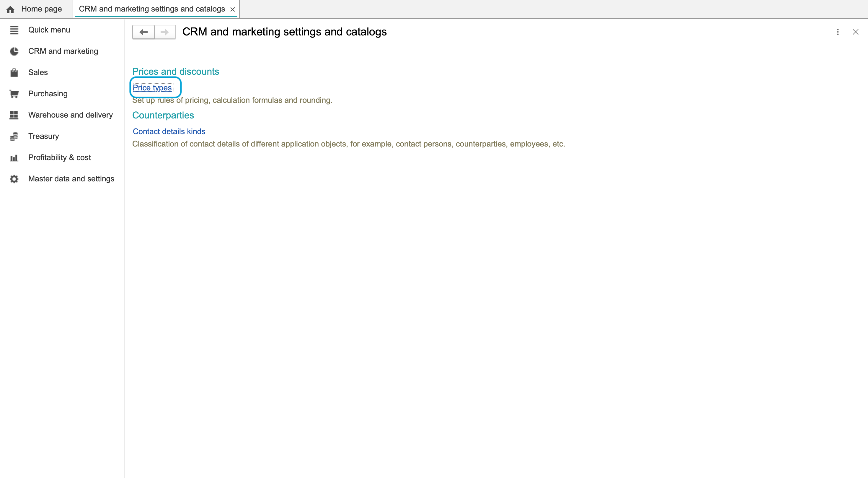The image size is (868, 478).
Task: Open the Purchasing section
Action: tap(48, 94)
